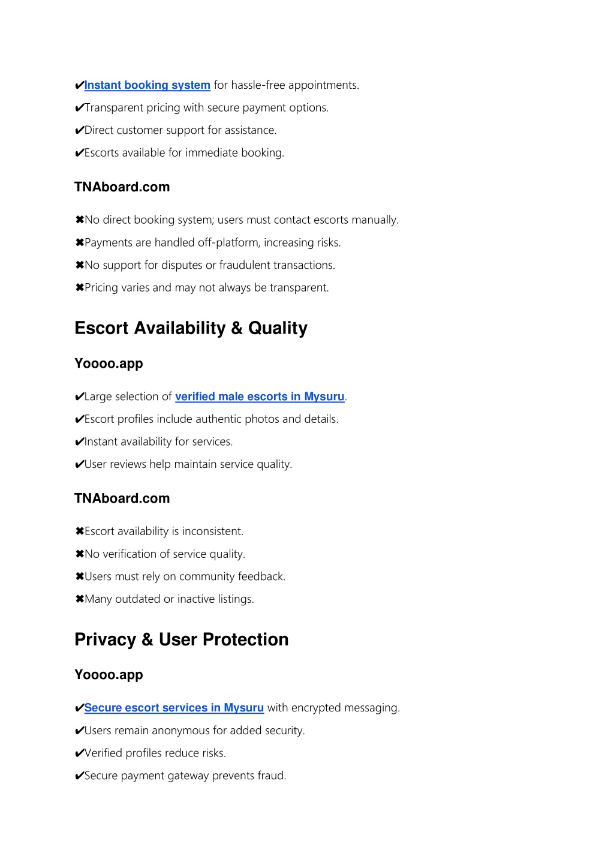The width and height of the screenshot is (614, 868).
Task: Click cross icon before 'No direct booking system'
Action: pos(79,220)
